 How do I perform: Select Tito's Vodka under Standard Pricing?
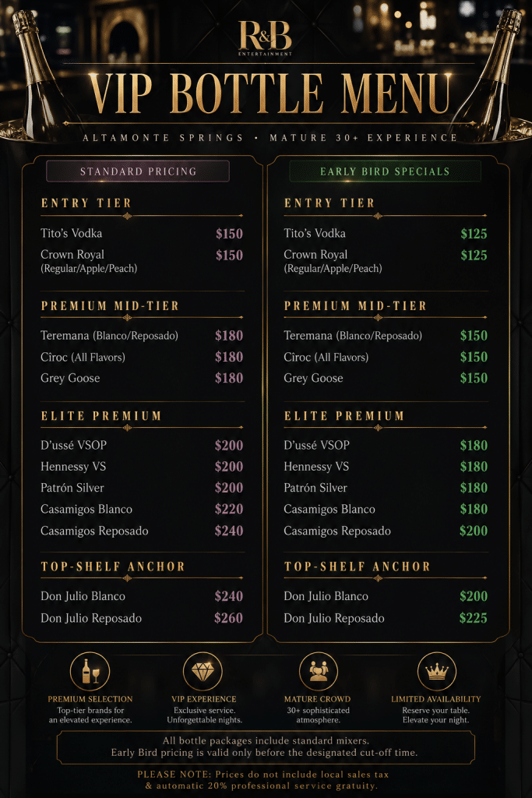[71, 233]
